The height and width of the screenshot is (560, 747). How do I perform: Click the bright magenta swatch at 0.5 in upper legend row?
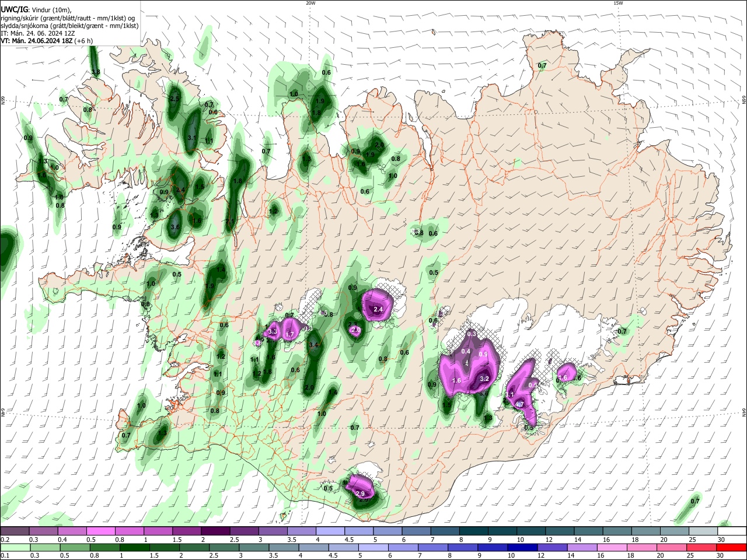tap(100, 531)
